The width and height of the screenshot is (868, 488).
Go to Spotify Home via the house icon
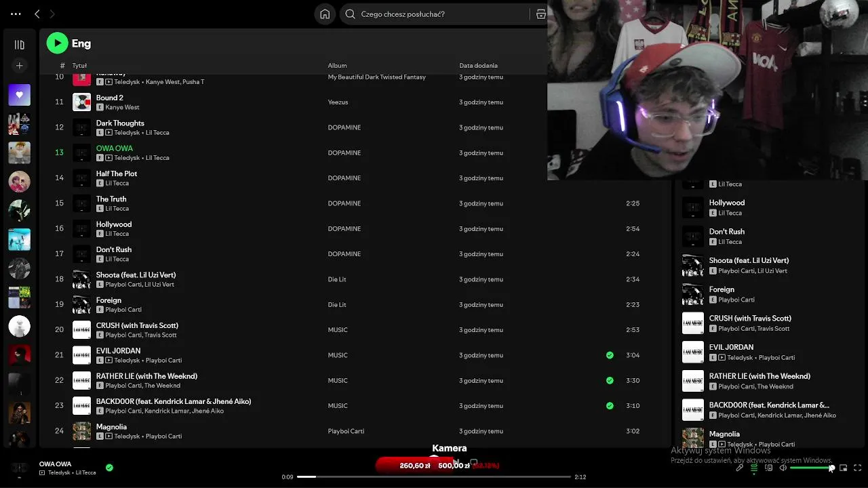point(325,14)
